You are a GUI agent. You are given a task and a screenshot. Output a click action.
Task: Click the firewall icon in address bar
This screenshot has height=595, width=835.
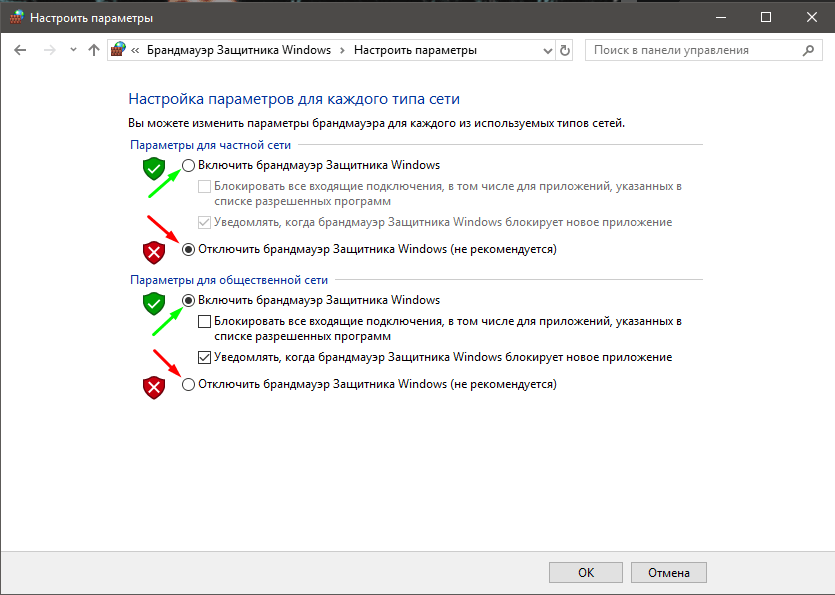[x=118, y=50]
